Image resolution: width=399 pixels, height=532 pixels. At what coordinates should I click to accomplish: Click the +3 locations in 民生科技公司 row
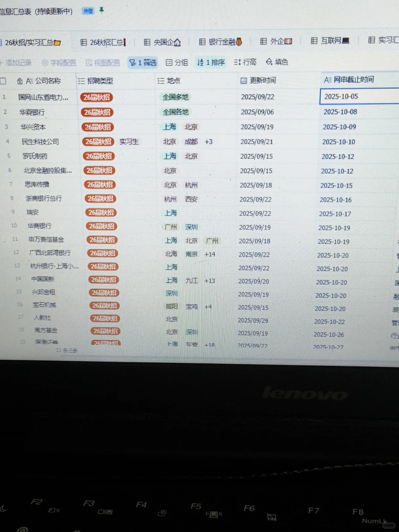click(x=209, y=141)
